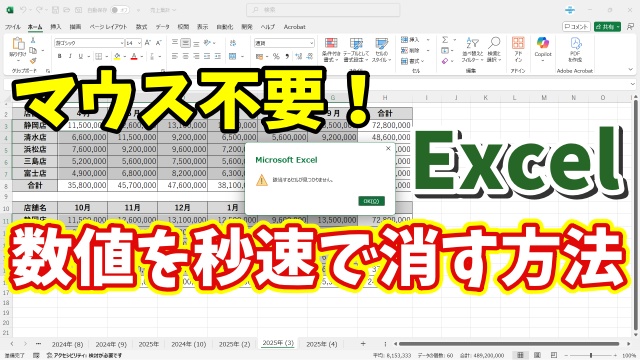Toggle Italic formatting
Viewport: 640px width, 360px height.
pyautogui.click(x=70, y=56)
